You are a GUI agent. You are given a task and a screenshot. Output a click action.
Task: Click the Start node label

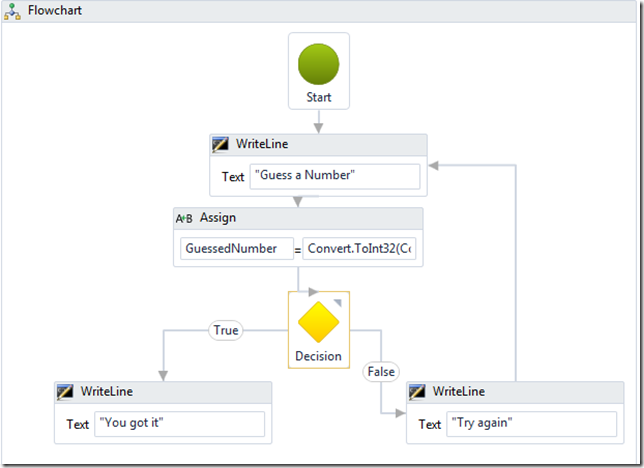coord(318,97)
